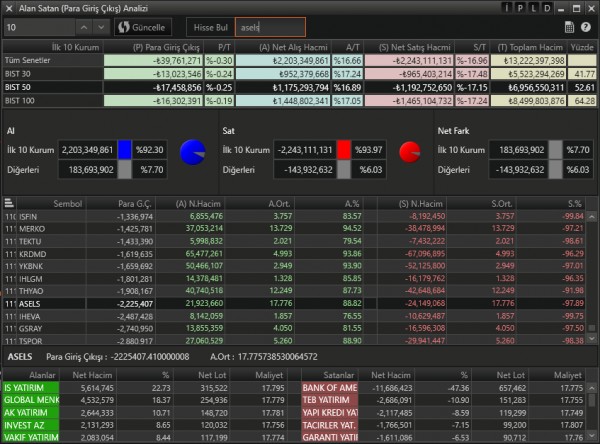Select the BIST 100 row

(300, 101)
